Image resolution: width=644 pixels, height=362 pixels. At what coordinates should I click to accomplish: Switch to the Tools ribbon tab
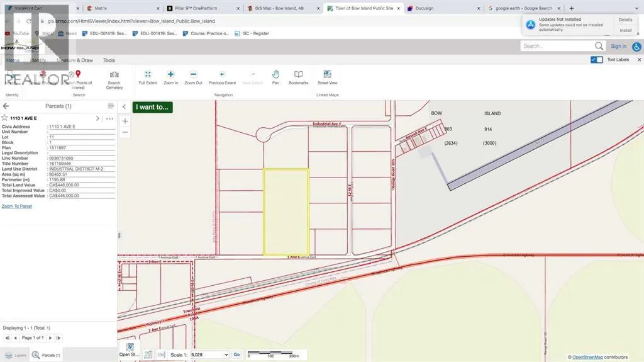pyautogui.click(x=109, y=60)
